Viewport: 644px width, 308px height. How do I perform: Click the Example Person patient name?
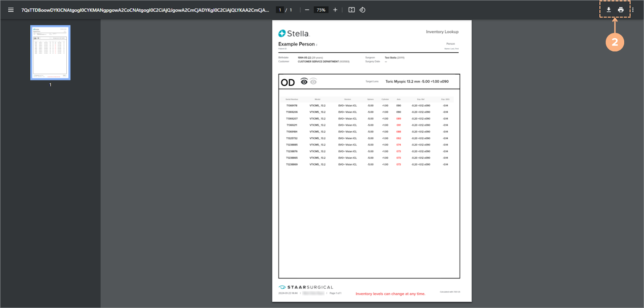pos(296,44)
